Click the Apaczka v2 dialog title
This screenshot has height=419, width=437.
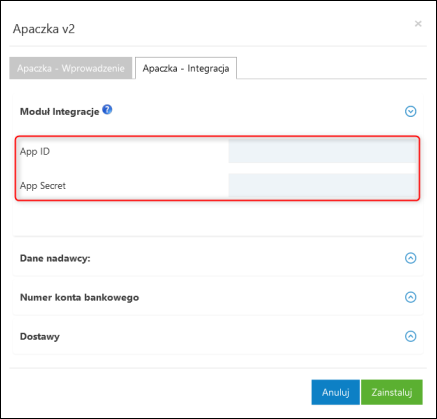(x=44, y=29)
